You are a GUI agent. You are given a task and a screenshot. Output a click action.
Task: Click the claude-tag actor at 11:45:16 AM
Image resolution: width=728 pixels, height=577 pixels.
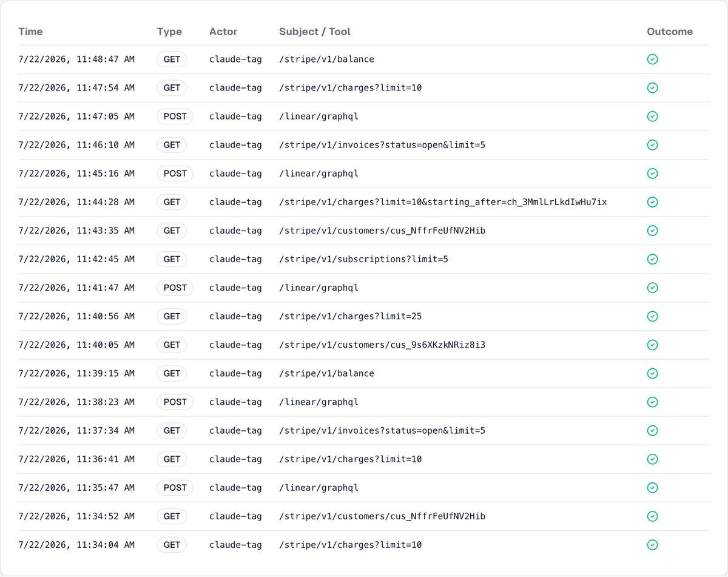coord(235,174)
